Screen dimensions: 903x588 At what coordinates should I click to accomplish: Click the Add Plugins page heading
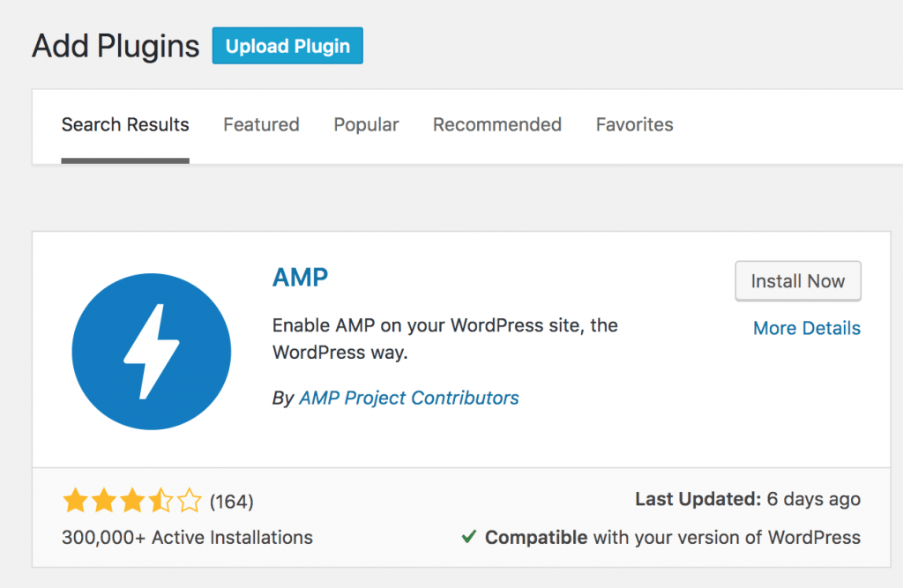(116, 46)
